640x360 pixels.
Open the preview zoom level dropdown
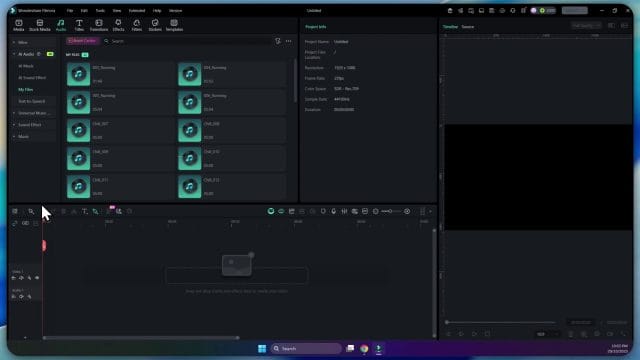point(547,334)
